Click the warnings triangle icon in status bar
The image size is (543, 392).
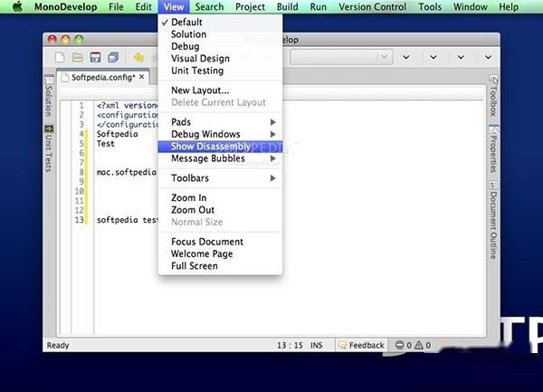[419, 345]
